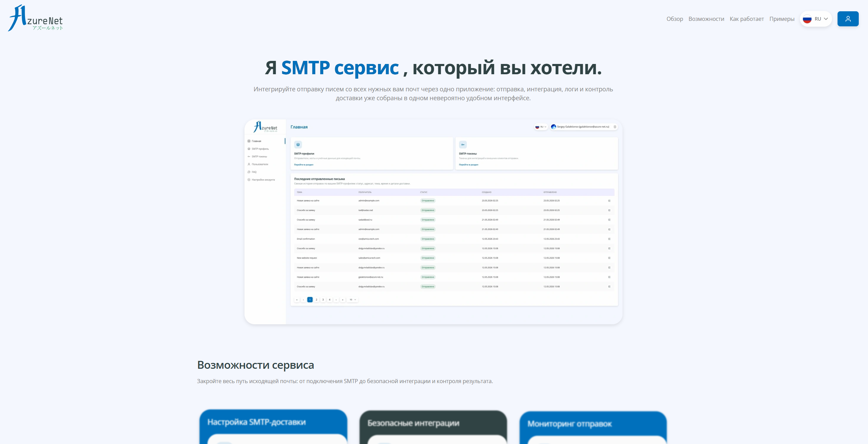Click the ceo@amica-tech.com recipient cell
The height and width of the screenshot is (444, 868).
pos(368,239)
